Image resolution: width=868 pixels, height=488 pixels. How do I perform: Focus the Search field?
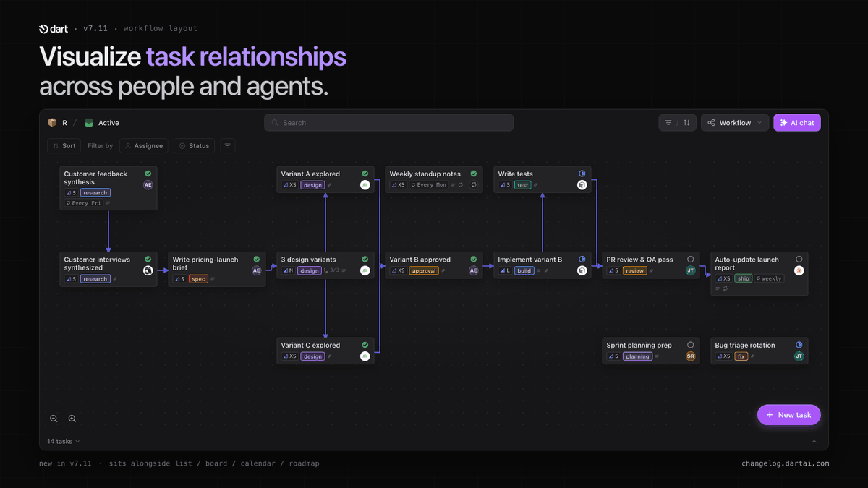pos(389,123)
